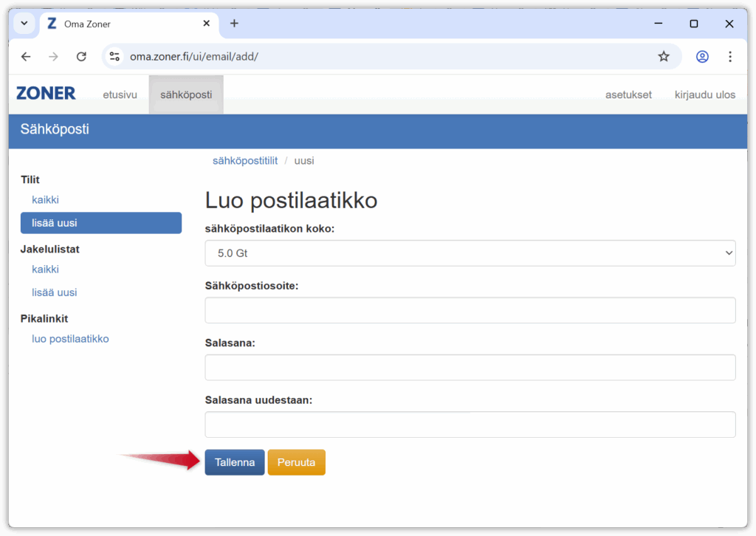Reload the page with the refresh icon
The image size is (756, 536).
pyautogui.click(x=81, y=57)
